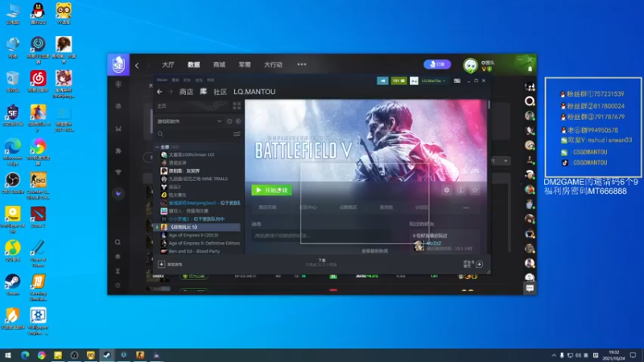Click the green 开始游戏 play button
Screen dimensions: 644x362
pos(271,190)
